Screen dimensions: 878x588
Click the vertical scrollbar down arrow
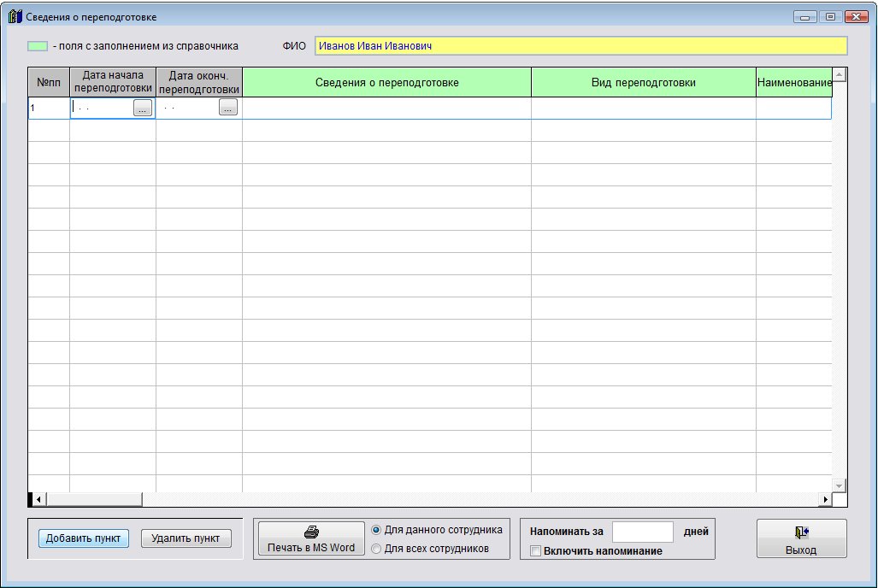(839, 485)
